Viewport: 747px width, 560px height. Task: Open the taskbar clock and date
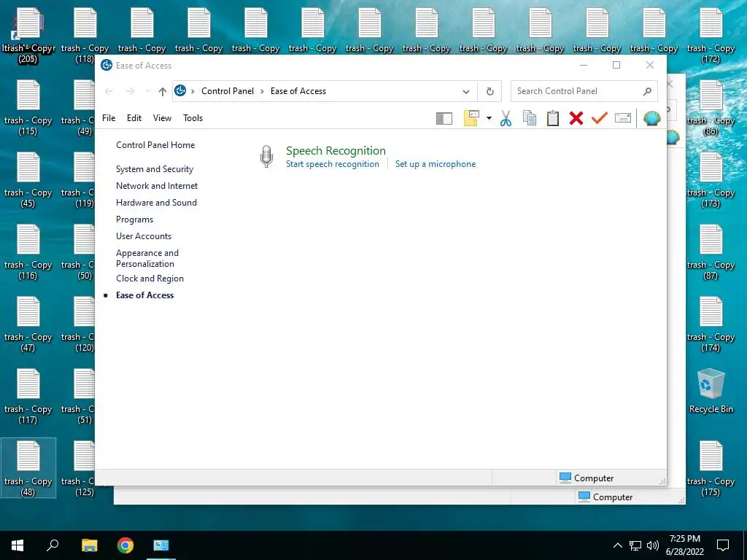(x=684, y=545)
